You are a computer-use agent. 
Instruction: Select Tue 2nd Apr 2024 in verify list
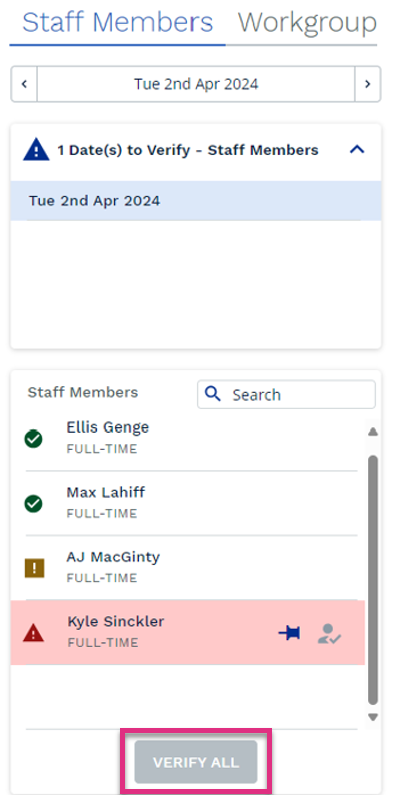coord(196,201)
